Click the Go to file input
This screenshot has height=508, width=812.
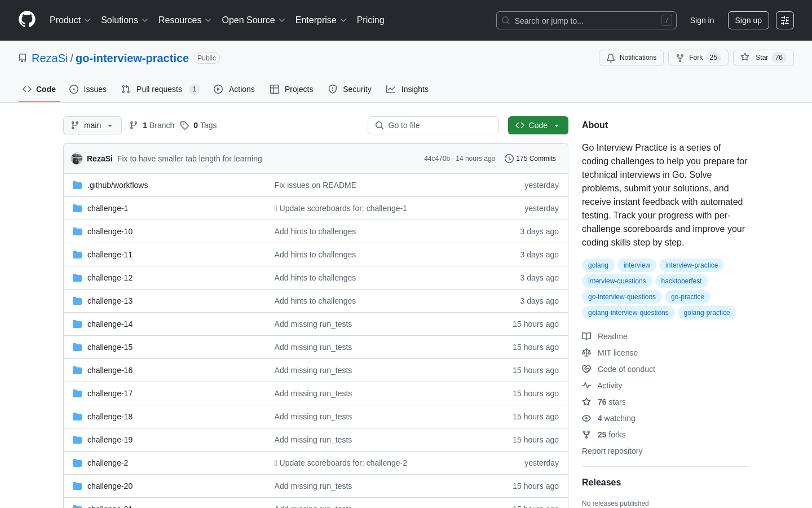(433, 125)
